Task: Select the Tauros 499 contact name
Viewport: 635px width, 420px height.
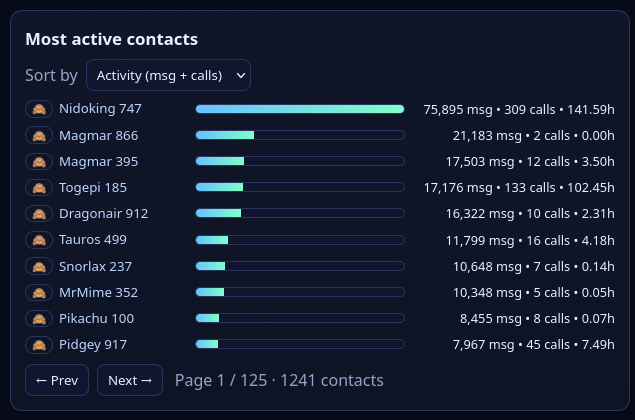Action: (x=93, y=240)
